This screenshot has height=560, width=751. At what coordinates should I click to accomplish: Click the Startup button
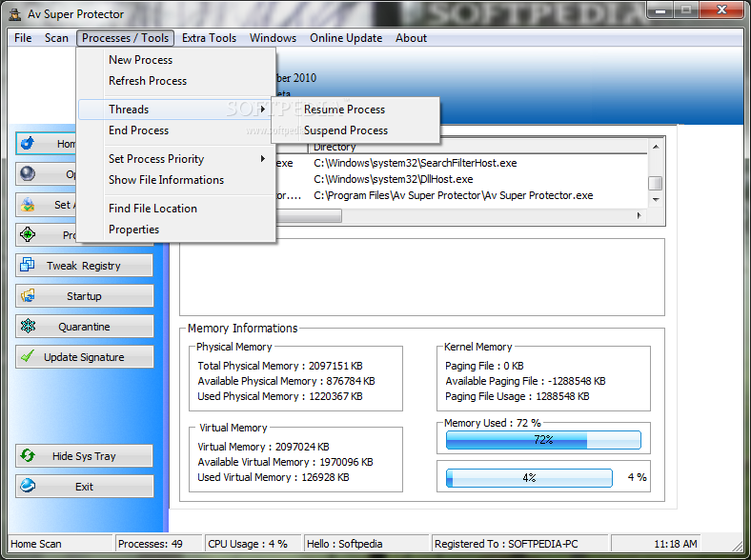click(x=84, y=296)
